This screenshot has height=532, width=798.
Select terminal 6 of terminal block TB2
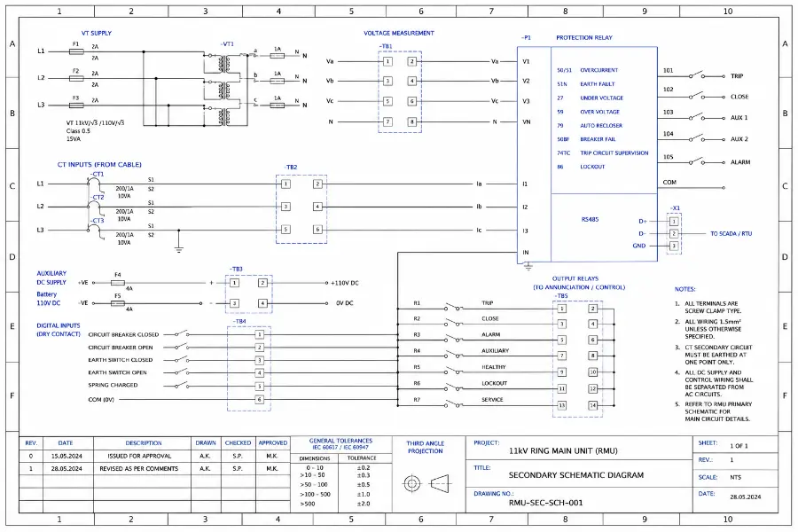point(317,230)
